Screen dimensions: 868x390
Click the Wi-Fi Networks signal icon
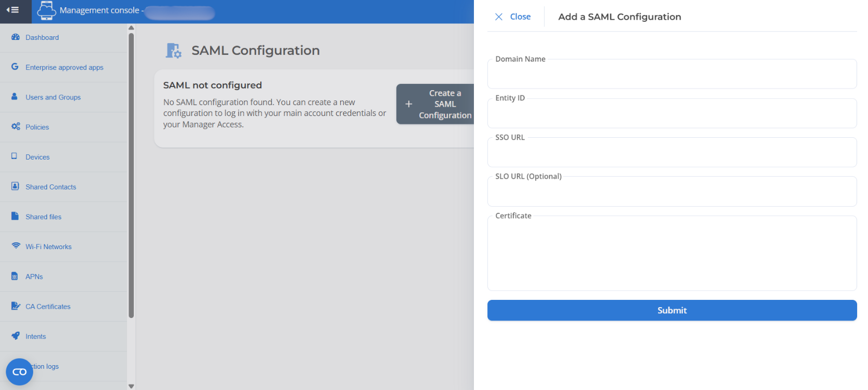coord(16,246)
